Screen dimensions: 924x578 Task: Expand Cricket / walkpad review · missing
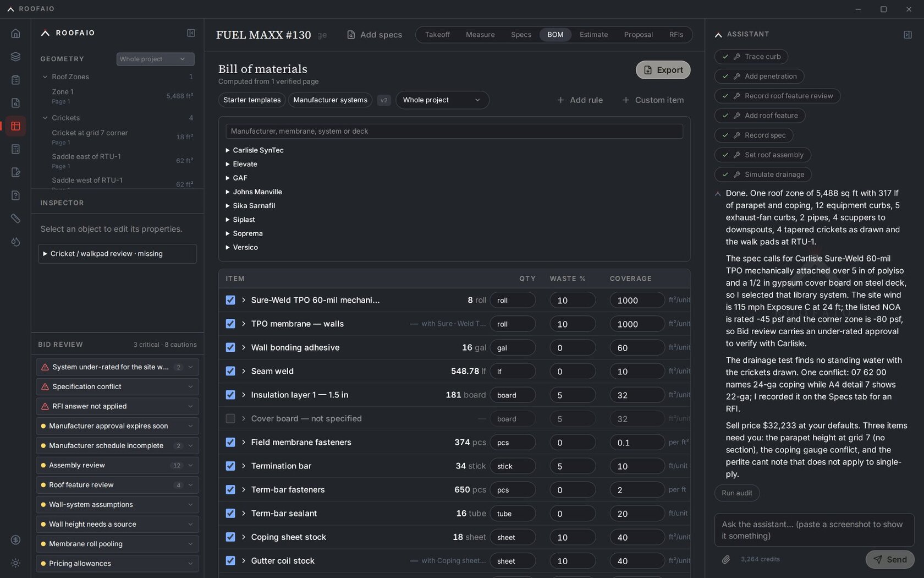(117, 254)
